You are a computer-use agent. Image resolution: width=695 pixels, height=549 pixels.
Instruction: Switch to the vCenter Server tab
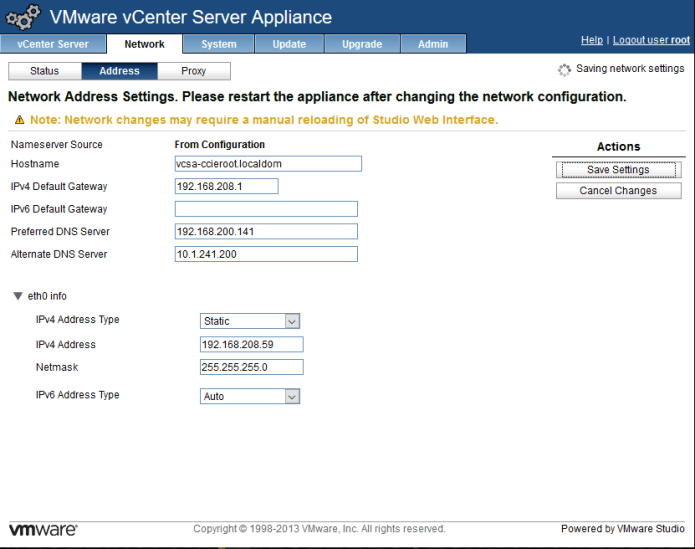click(x=53, y=44)
